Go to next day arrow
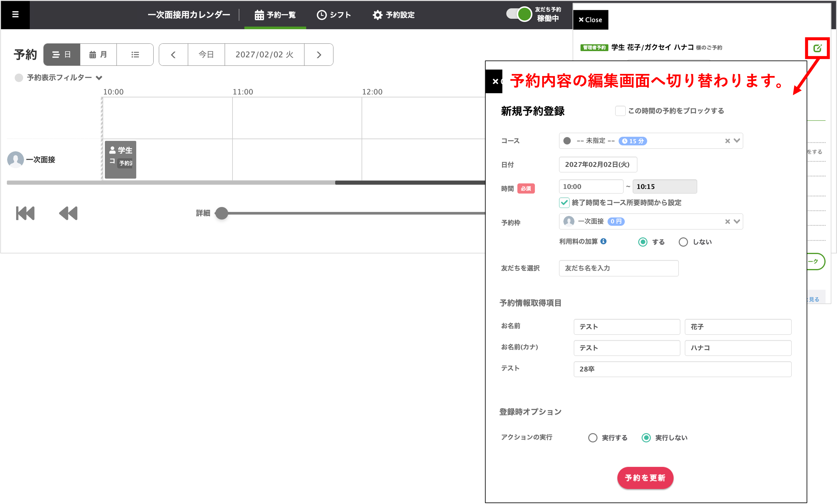The height and width of the screenshot is (504, 837). (319, 55)
